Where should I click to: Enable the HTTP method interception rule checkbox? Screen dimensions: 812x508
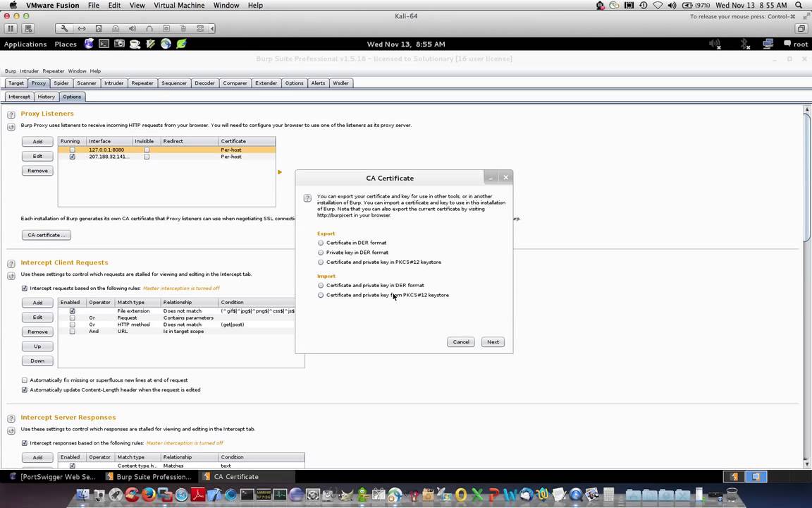[73, 325]
